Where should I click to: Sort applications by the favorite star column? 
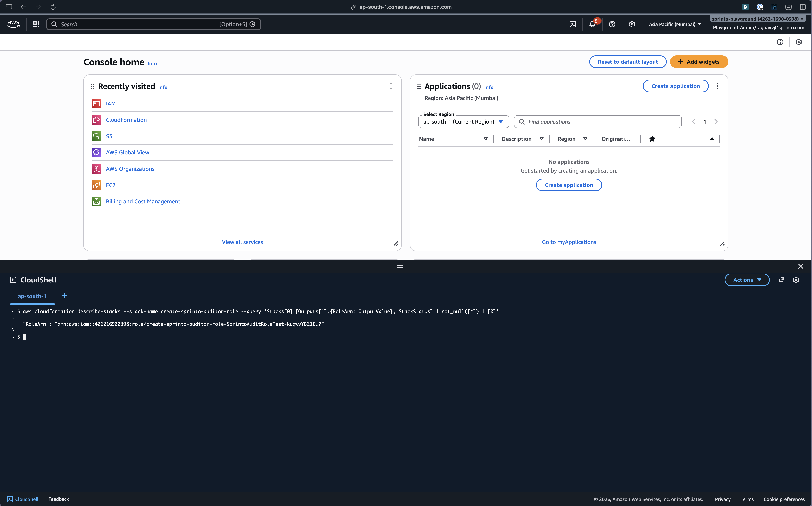[652, 139]
